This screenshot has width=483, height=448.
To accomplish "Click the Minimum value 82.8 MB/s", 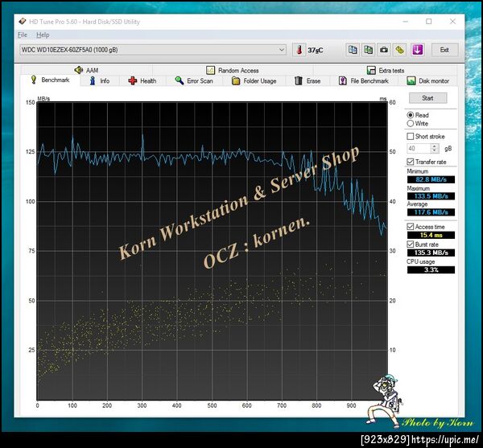I will tap(431, 179).
